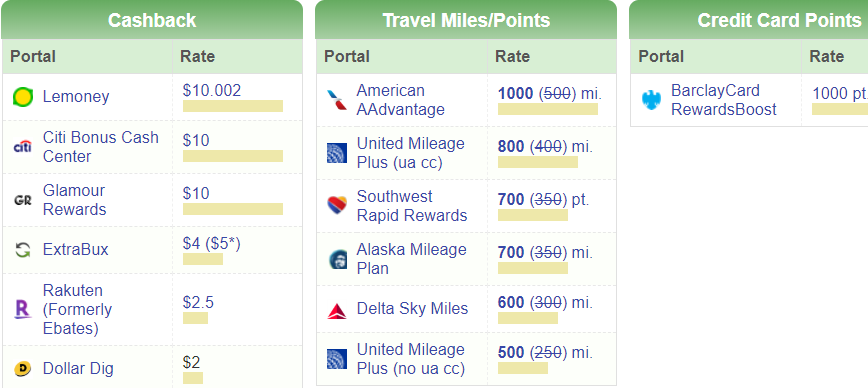Click the Citi Bonus Cash Center logo
The width and height of the screenshot is (868, 388).
23,147
